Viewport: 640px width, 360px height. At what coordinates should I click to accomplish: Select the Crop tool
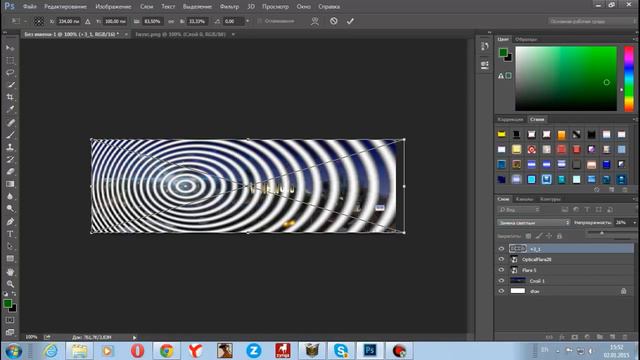click(x=10, y=97)
